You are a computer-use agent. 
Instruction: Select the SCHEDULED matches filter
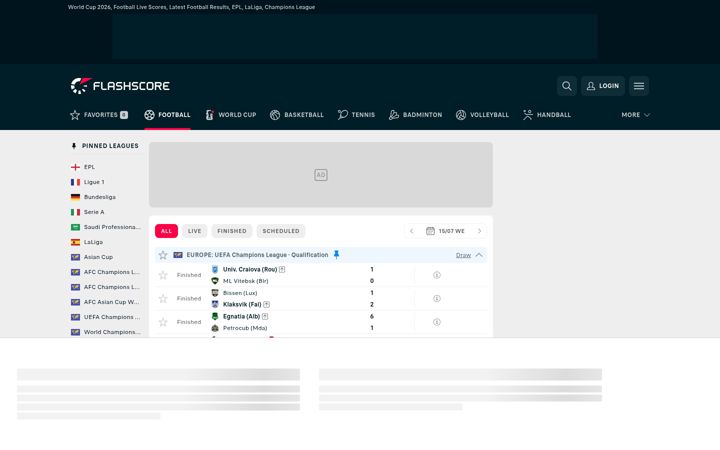281,231
